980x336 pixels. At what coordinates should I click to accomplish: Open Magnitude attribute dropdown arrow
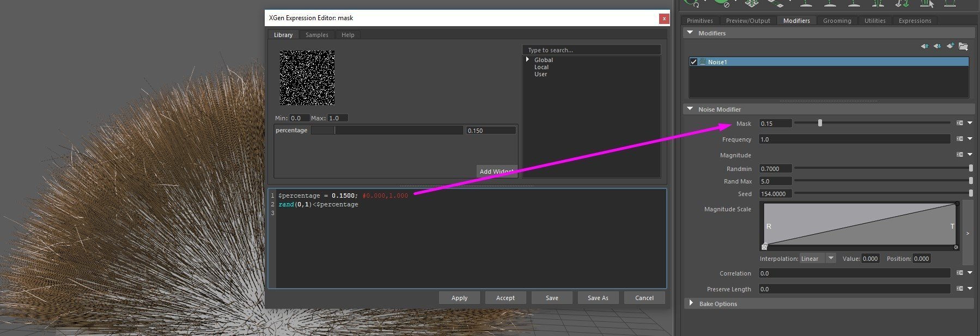(970, 155)
